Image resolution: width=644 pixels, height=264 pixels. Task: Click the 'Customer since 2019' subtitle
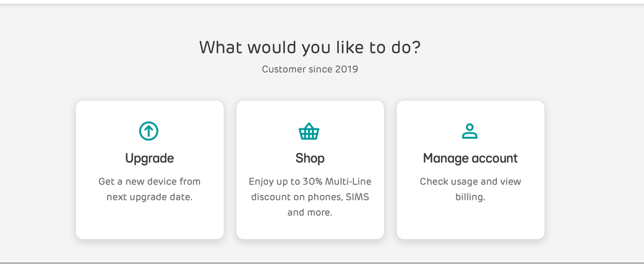(310, 69)
